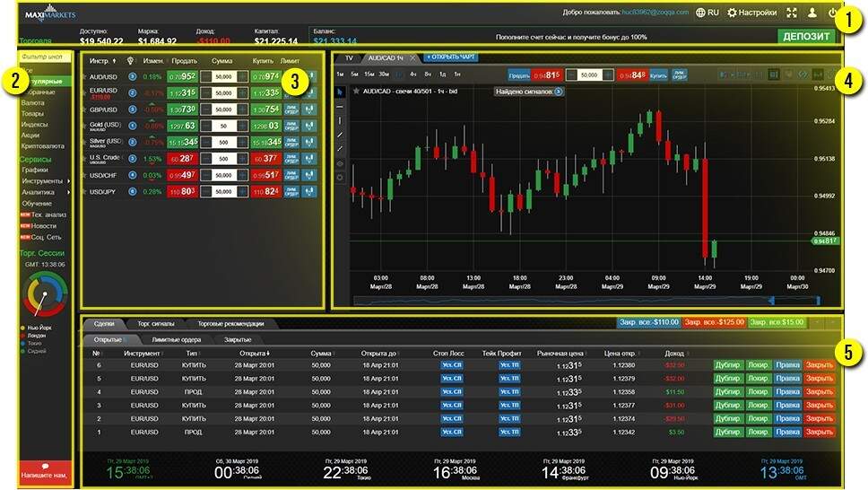Select the cursor tool in chart toolbar
868x490 pixels.
coord(340,92)
